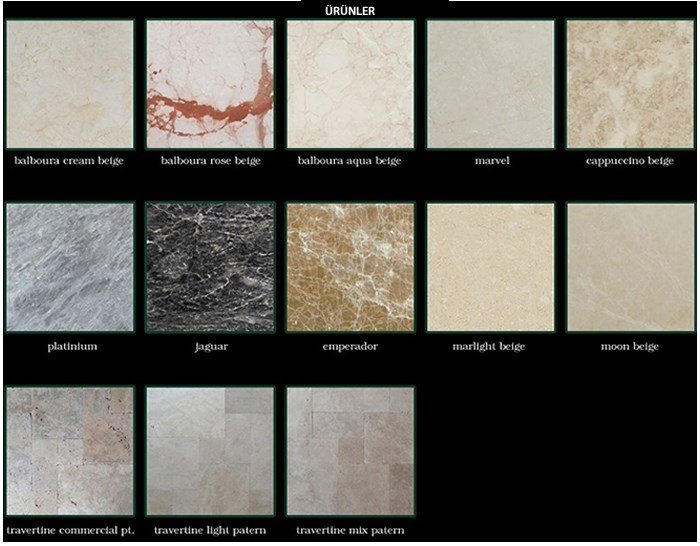Open the marvel marble thumbnail
The height and width of the screenshot is (546, 700).
pos(491,84)
